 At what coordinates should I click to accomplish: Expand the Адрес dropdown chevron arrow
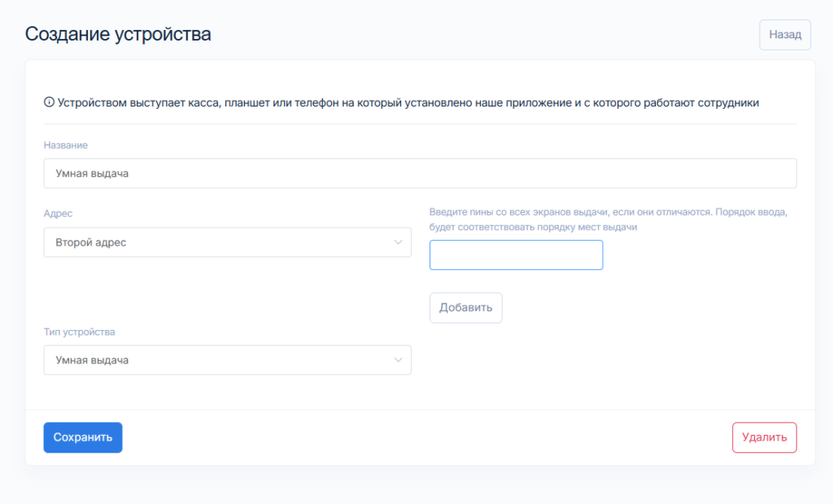(x=398, y=242)
